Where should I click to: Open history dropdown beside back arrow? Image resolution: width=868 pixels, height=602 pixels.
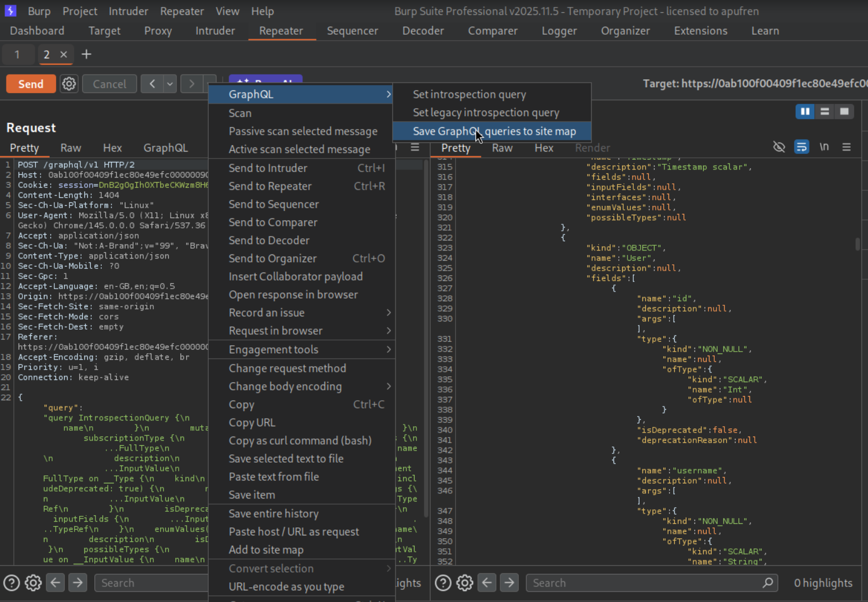point(169,84)
